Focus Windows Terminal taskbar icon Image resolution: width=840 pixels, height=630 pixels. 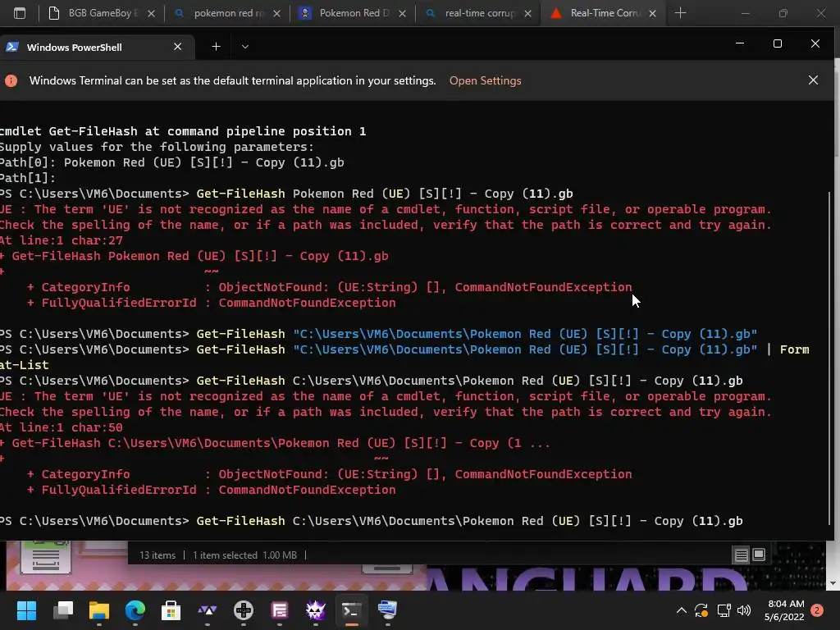(x=351, y=609)
